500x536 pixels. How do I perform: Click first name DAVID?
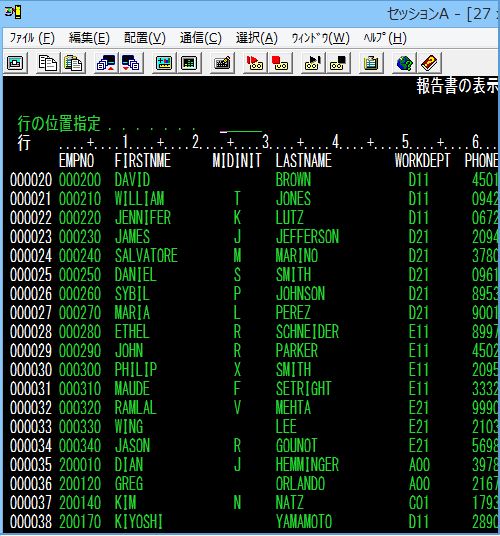[132, 180]
